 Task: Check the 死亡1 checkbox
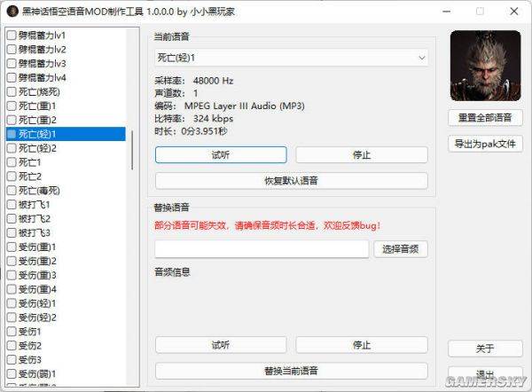point(12,162)
